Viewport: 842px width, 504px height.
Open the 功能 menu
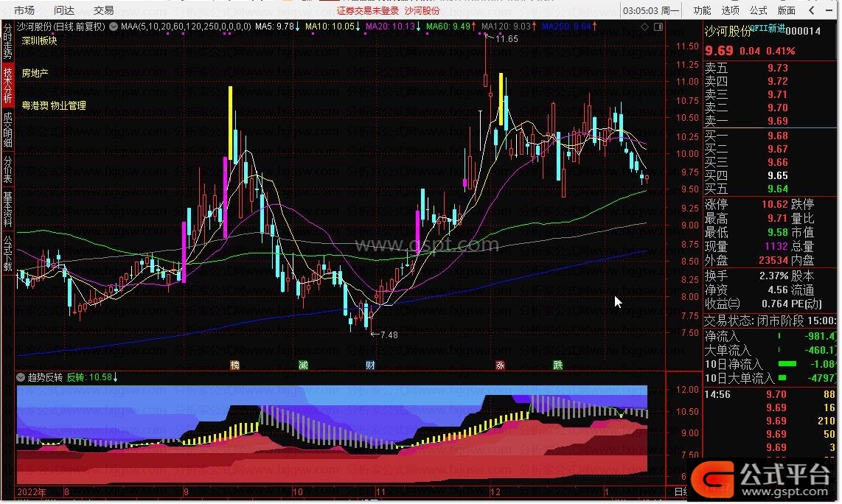[702, 10]
